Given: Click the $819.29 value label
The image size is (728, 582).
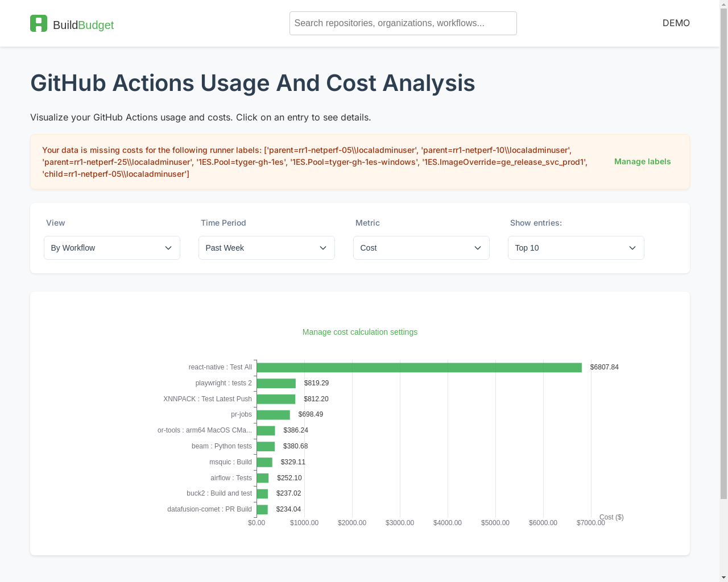Looking at the screenshot, I should click(x=316, y=383).
